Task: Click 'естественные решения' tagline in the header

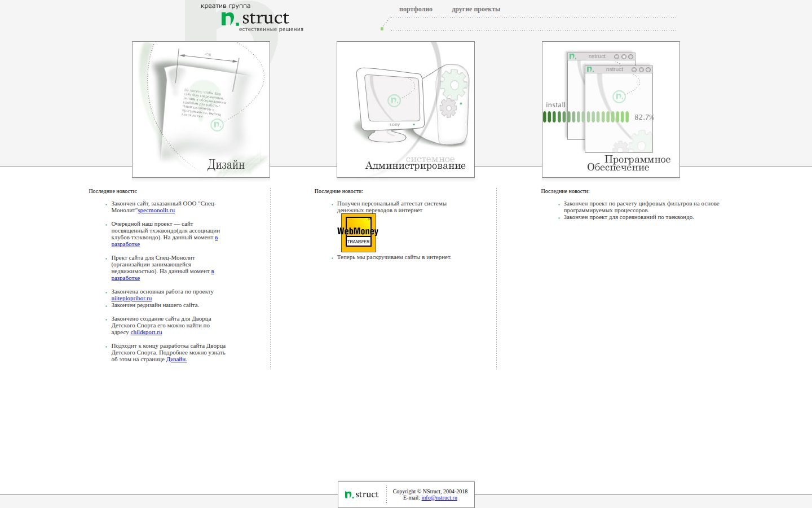Action: (271, 29)
